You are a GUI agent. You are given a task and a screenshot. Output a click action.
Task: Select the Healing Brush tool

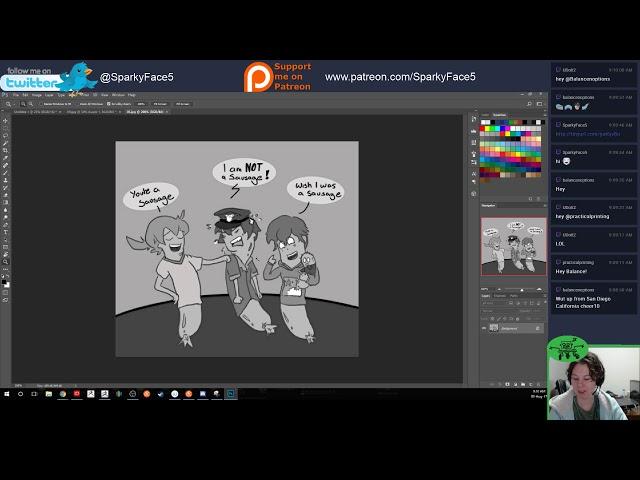coord(5,165)
